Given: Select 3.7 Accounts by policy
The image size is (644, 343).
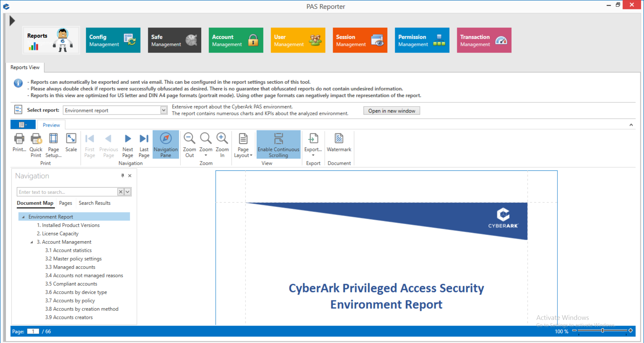Looking at the screenshot, I should coord(70,300).
